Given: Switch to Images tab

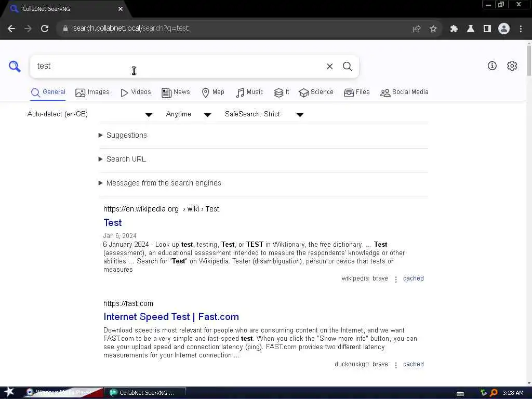Looking at the screenshot, I should coord(92,92).
